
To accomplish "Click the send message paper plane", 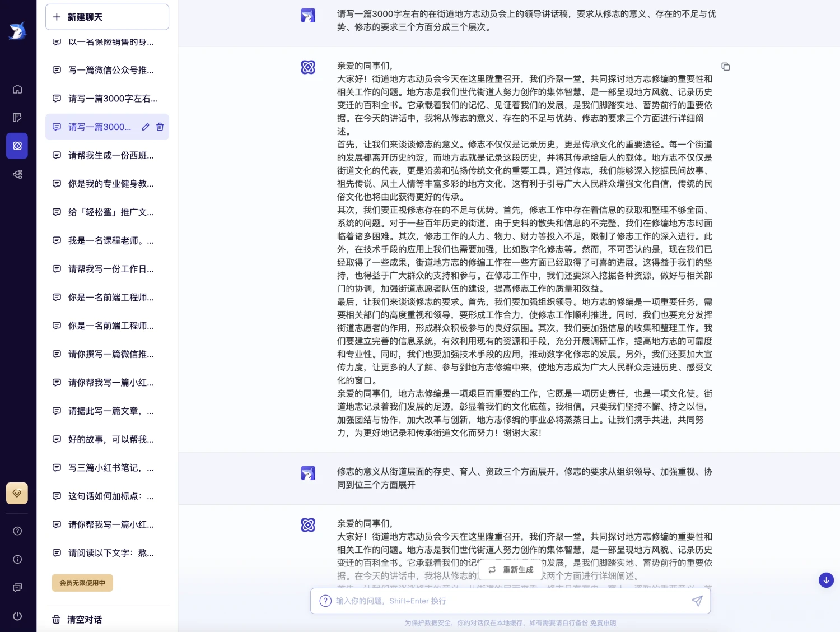I will (x=697, y=601).
